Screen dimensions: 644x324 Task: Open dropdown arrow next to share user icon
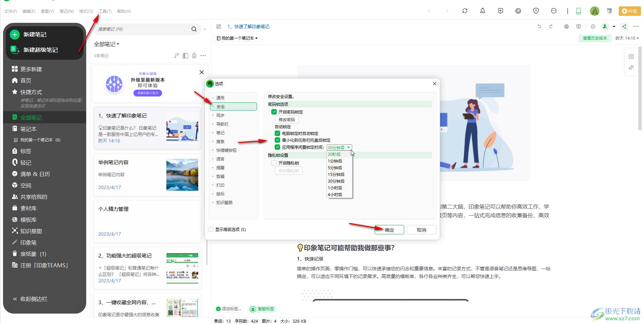[614, 27]
